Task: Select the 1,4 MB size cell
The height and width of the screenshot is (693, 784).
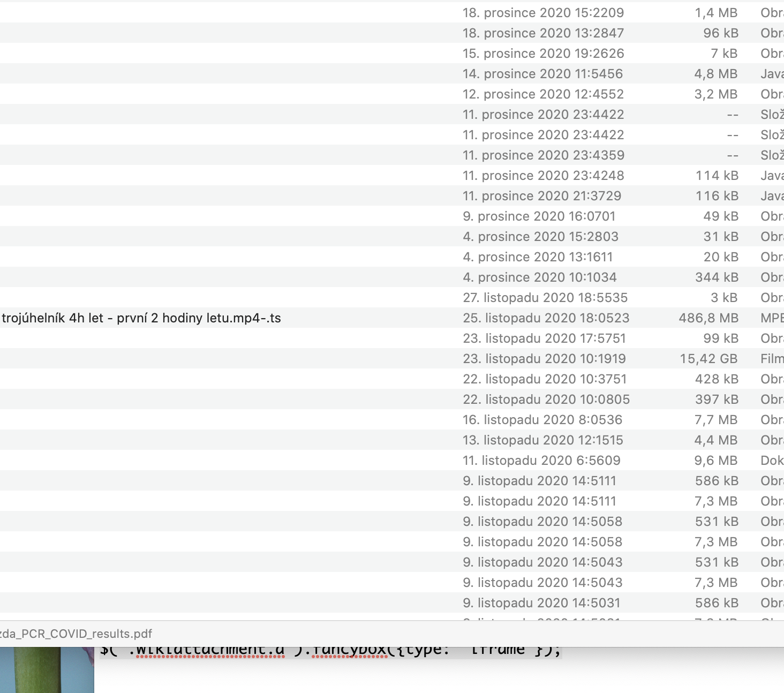Action: pos(717,13)
